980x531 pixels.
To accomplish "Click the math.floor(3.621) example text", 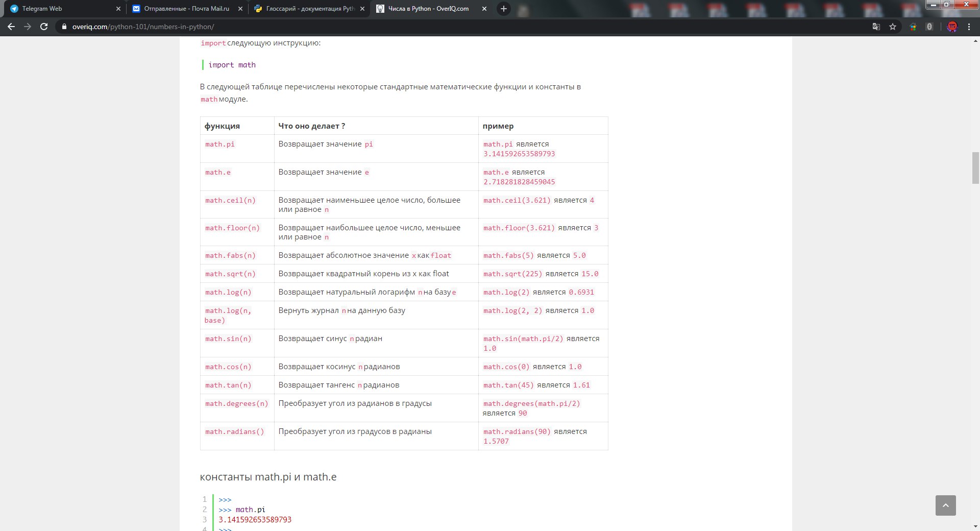I will (x=519, y=228).
